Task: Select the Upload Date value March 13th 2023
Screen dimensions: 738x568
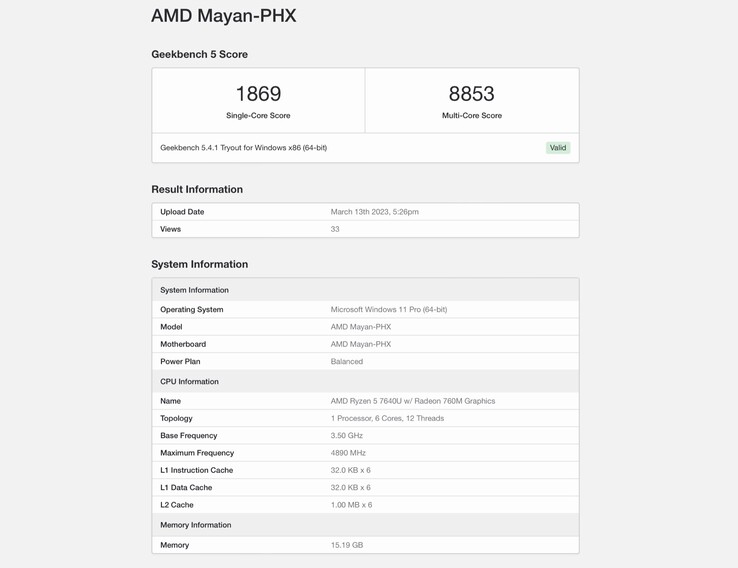Action: pos(374,212)
